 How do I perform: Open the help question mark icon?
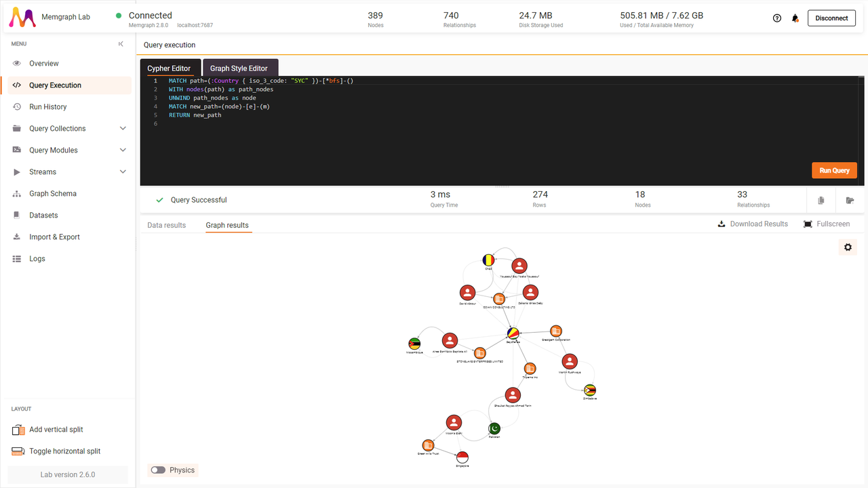point(776,18)
